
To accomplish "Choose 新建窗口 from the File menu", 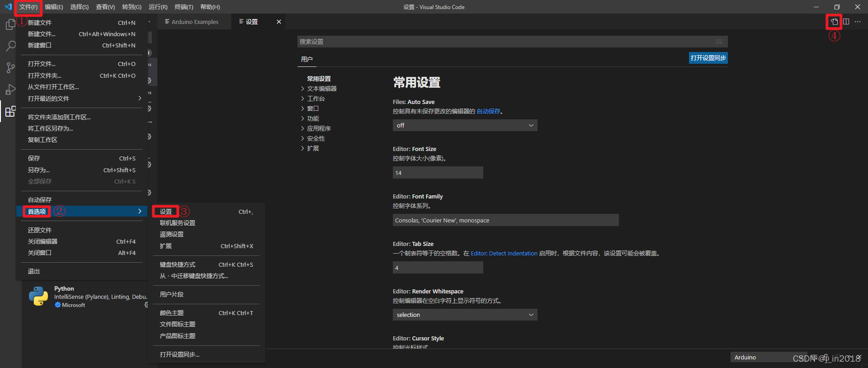I will point(81,45).
